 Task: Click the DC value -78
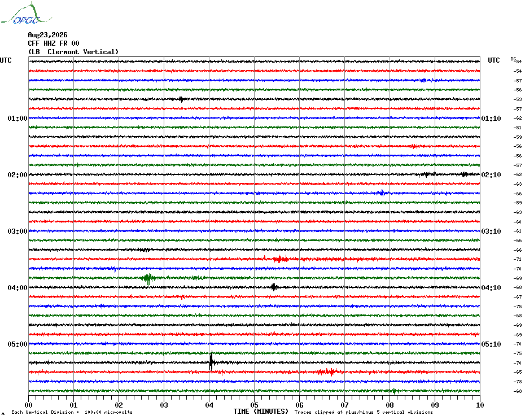pos(518,382)
